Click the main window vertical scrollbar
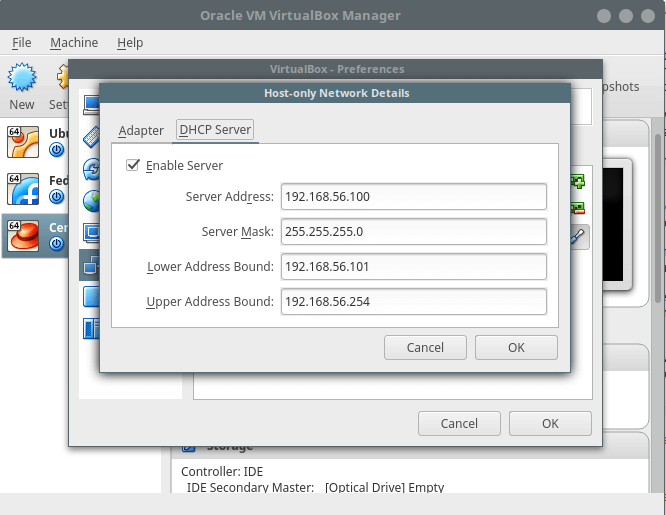Viewport: 666px width, 515px height. click(657, 220)
